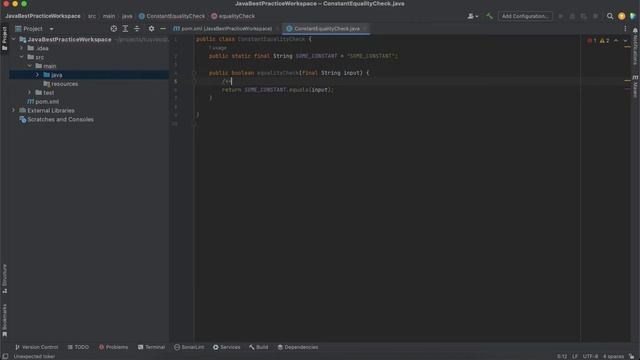Open the Dependencies tool window
The image size is (640, 360).
click(x=298, y=347)
